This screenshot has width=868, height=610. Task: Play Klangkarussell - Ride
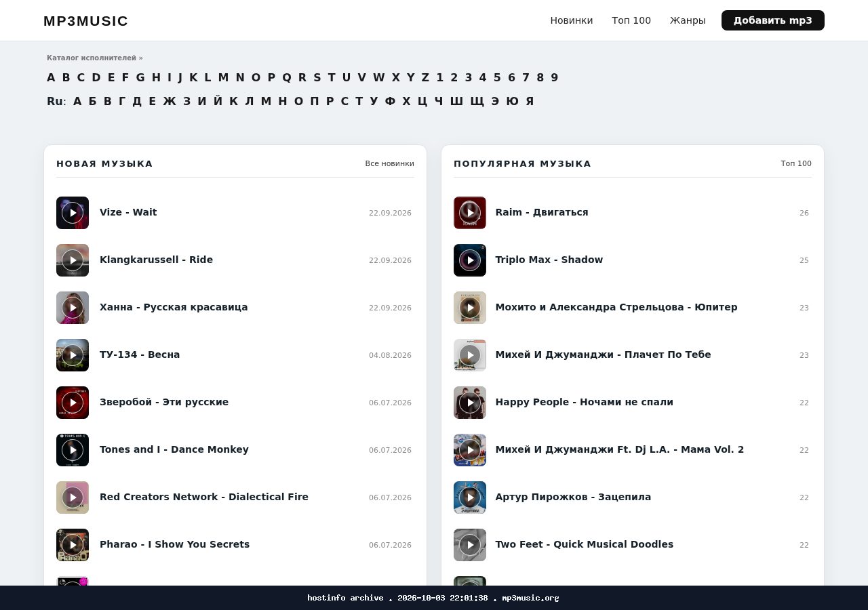coord(73,260)
